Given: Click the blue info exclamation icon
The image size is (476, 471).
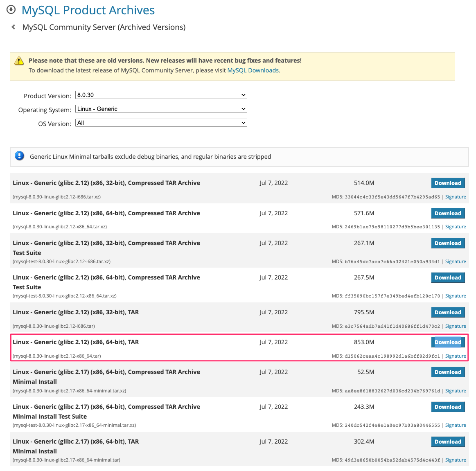Looking at the screenshot, I should [19, 156].
